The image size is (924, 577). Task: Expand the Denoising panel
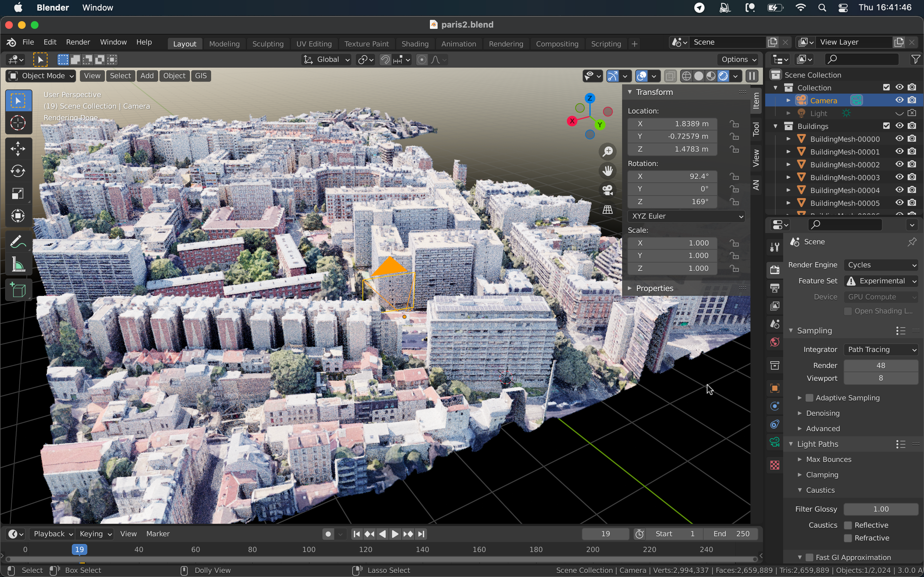point(822,413)
